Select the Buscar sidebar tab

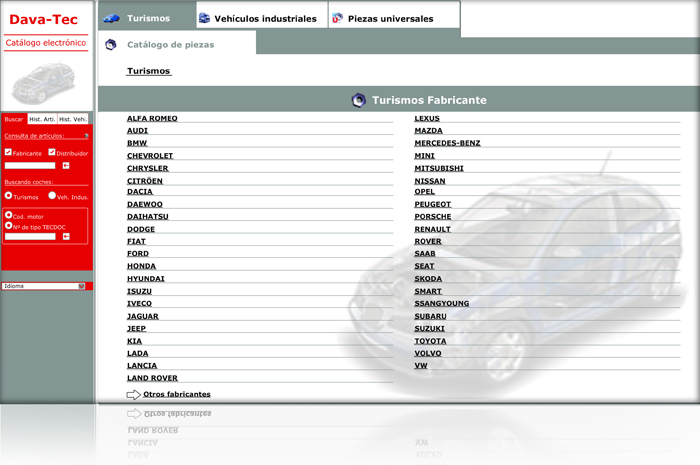14,119
